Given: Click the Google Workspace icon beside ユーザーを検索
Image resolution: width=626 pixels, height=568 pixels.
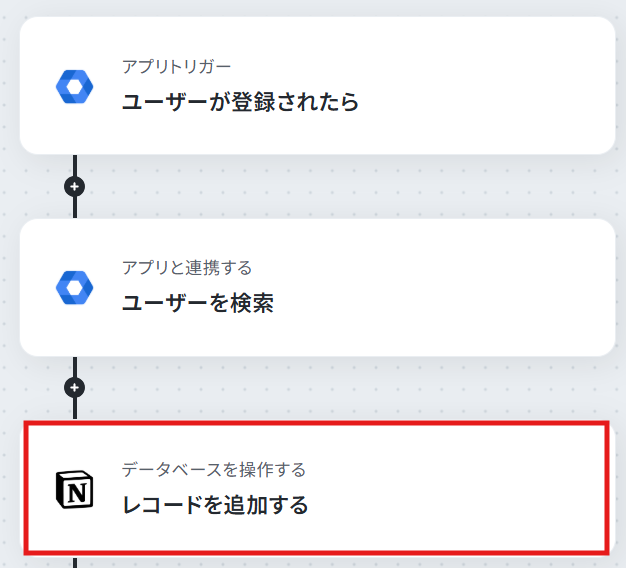Looking at the screenshot, I should coord(75,288).
